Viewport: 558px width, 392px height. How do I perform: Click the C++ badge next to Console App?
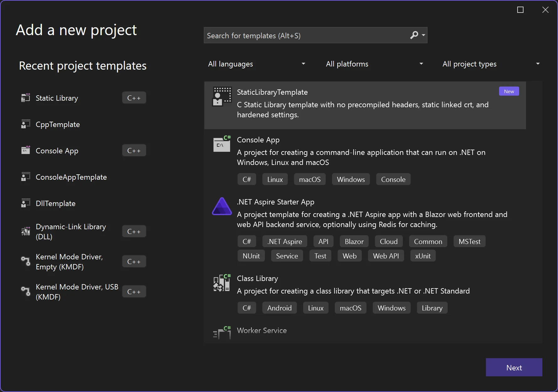134,151
